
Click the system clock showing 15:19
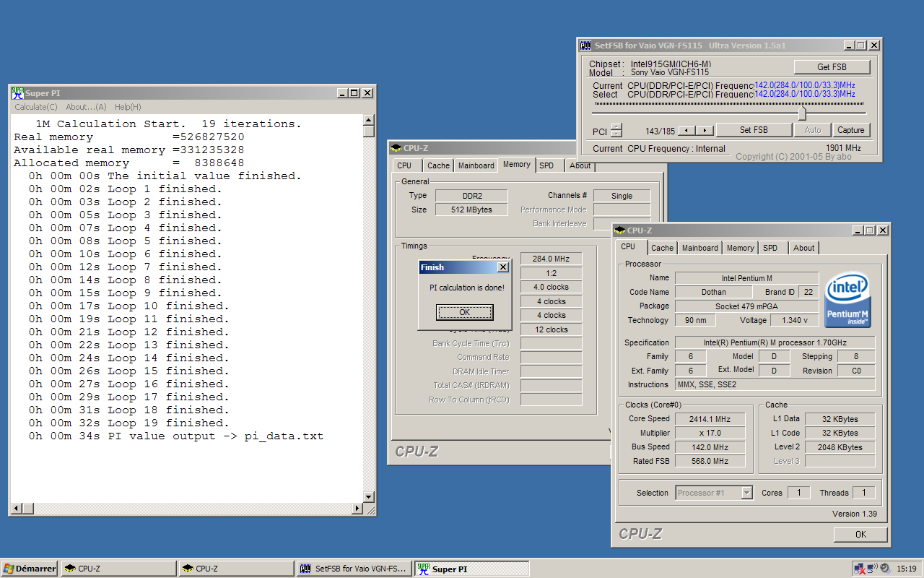[906, 569]
